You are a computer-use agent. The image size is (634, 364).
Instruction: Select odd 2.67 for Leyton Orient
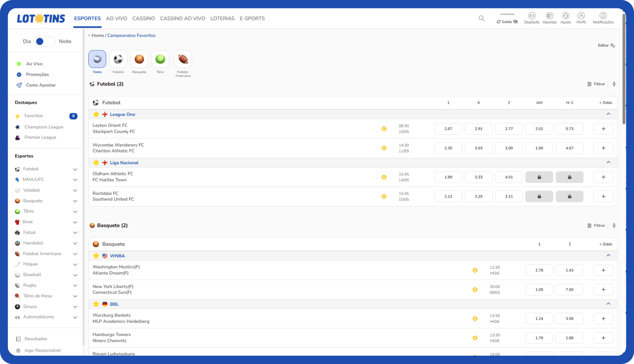(x=448, y=129)
